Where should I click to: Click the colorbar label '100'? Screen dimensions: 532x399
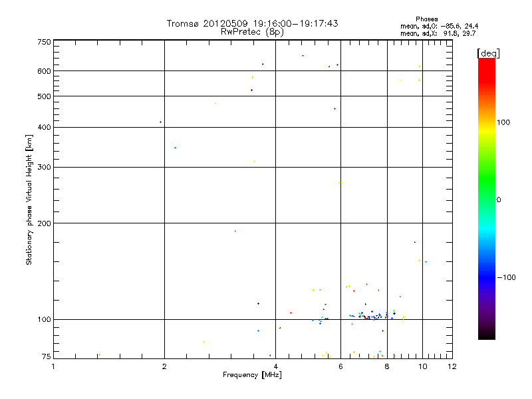click(503, 122)
